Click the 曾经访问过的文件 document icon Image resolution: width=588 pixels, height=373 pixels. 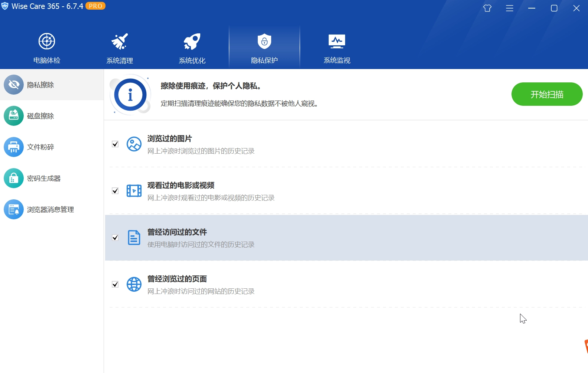134,238
